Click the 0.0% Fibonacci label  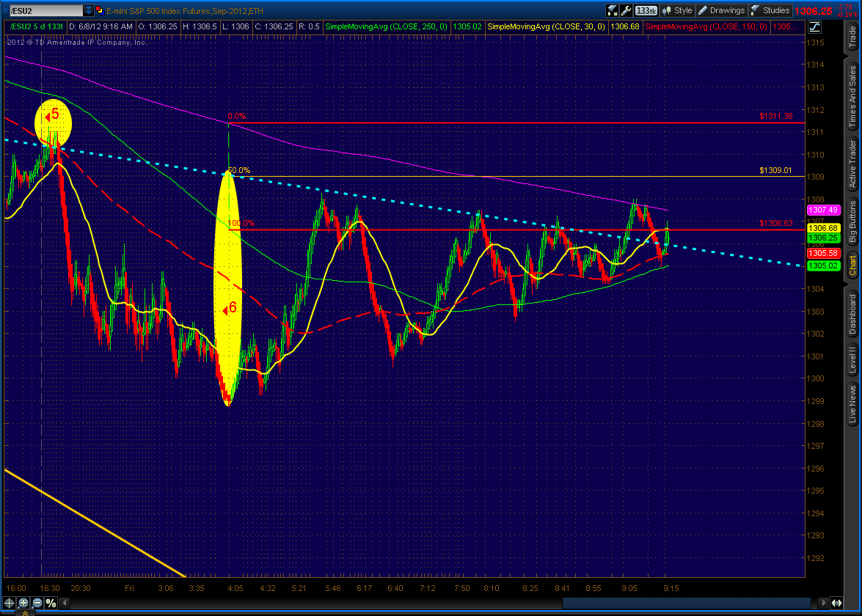(x=237, y=116)
